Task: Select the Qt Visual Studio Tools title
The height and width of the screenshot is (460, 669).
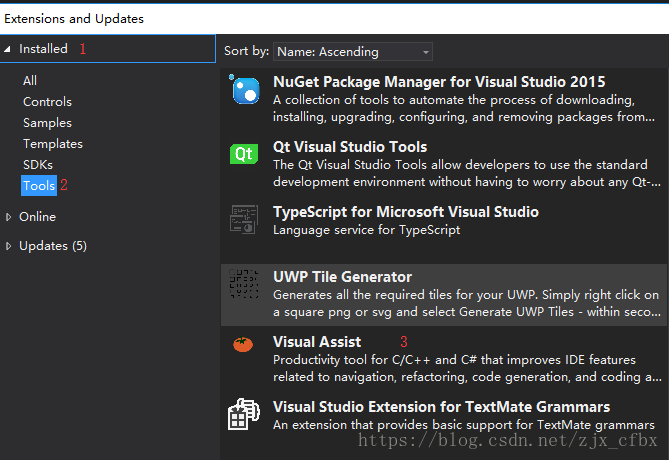Action: coord(350,147)
